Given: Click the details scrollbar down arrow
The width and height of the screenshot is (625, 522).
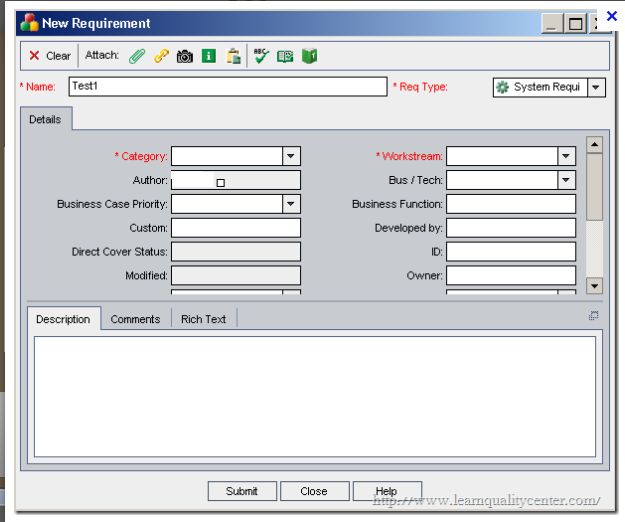Looking at the screenshot, I should pos(595,286).
